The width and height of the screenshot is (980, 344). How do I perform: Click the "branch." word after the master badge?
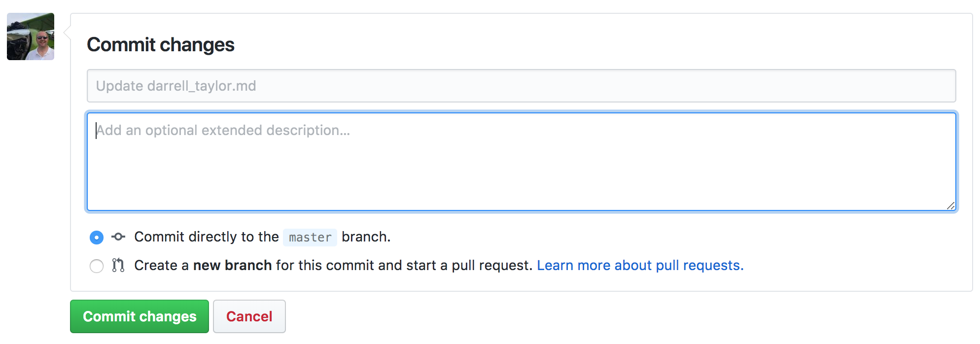click(366, 237)
